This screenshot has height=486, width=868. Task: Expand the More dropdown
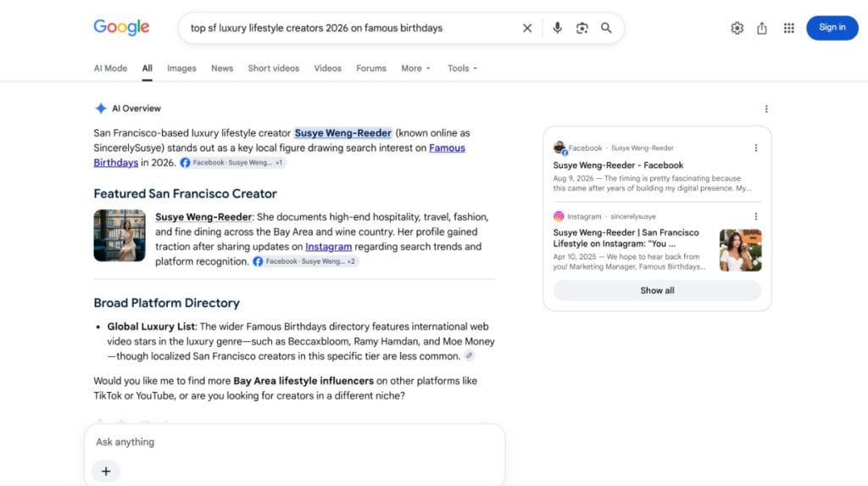[x=415, y=68]
